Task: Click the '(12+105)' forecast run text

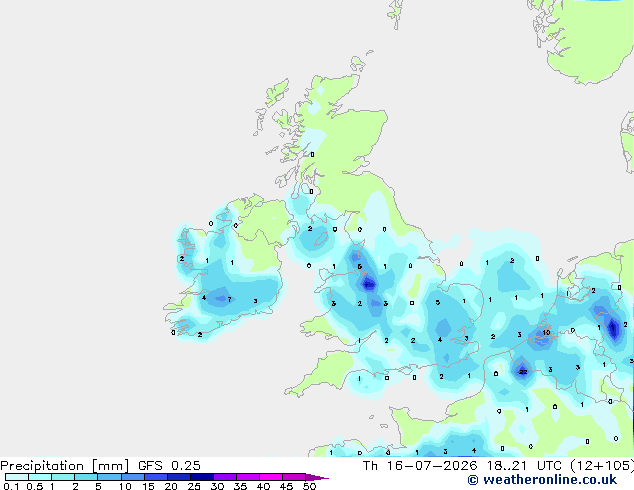Action: coord(602,466)
